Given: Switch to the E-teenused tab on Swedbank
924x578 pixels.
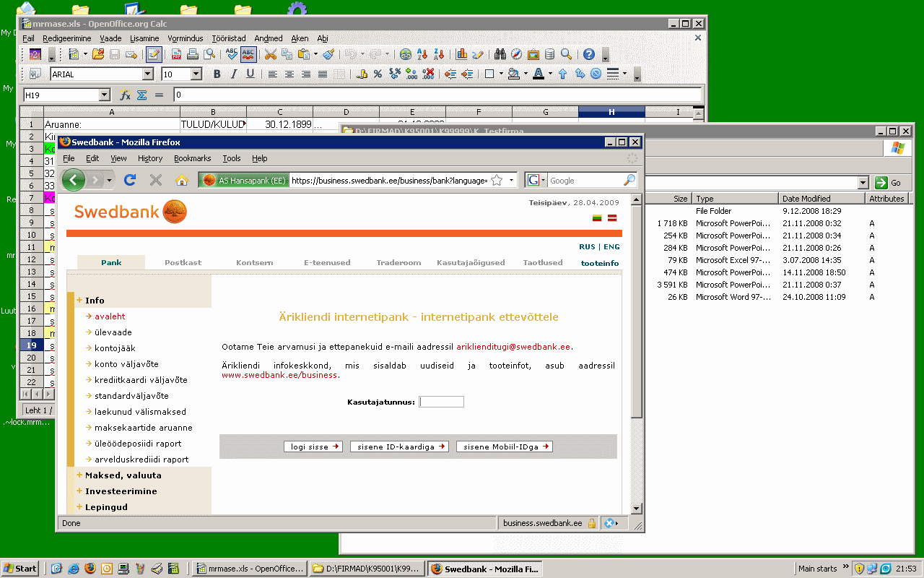Looking at the screenshot, I should coord(327,263).
